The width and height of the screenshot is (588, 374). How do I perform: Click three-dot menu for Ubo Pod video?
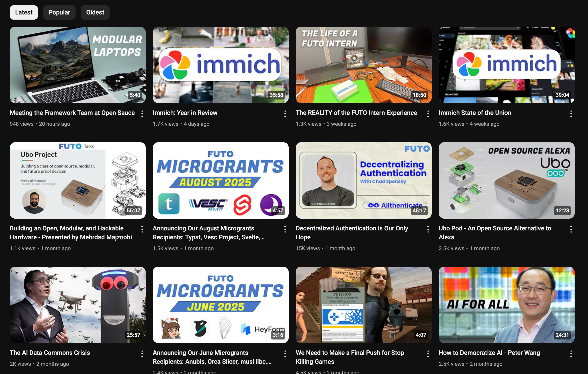pos(571,229)
